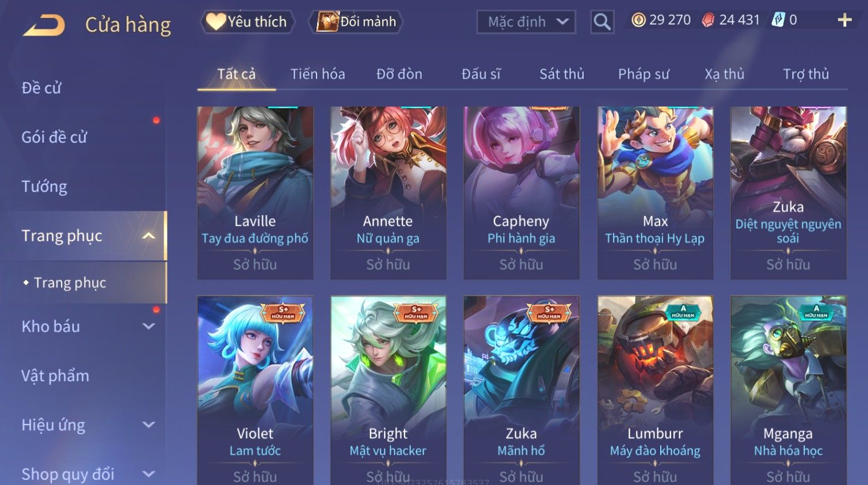This screenshot has width=868, height=485.
Task: Switch to the Tiến hóa tab
Action: (x=318, y=74)
